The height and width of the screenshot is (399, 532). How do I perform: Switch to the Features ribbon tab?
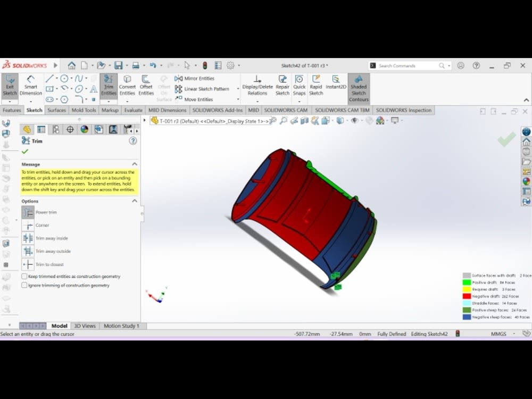(12, 110)
